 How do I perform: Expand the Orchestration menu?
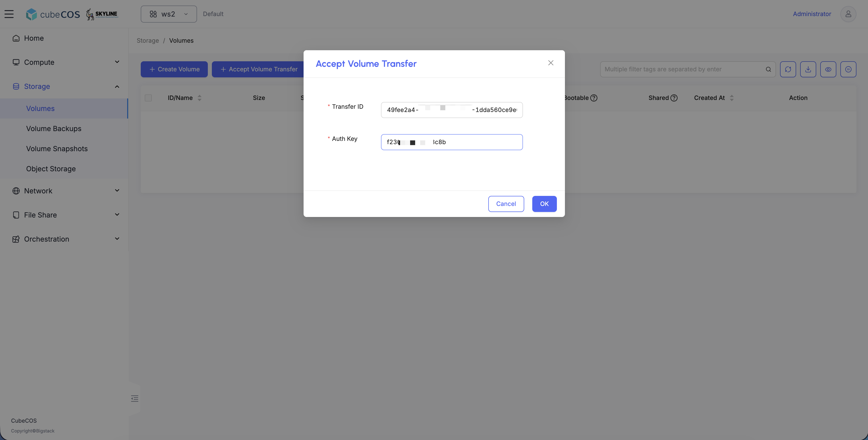(x=64, y=239)
